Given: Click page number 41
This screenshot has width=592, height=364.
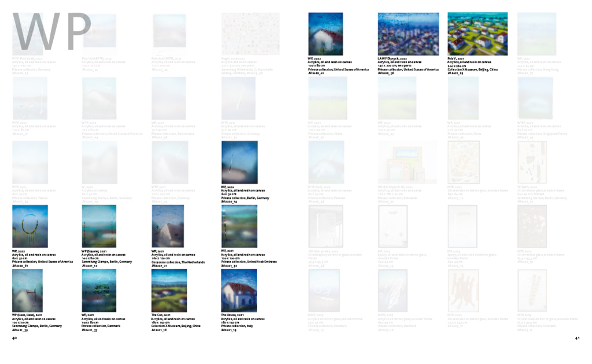Looking at the screenshot, I should (x=577, y=338).
